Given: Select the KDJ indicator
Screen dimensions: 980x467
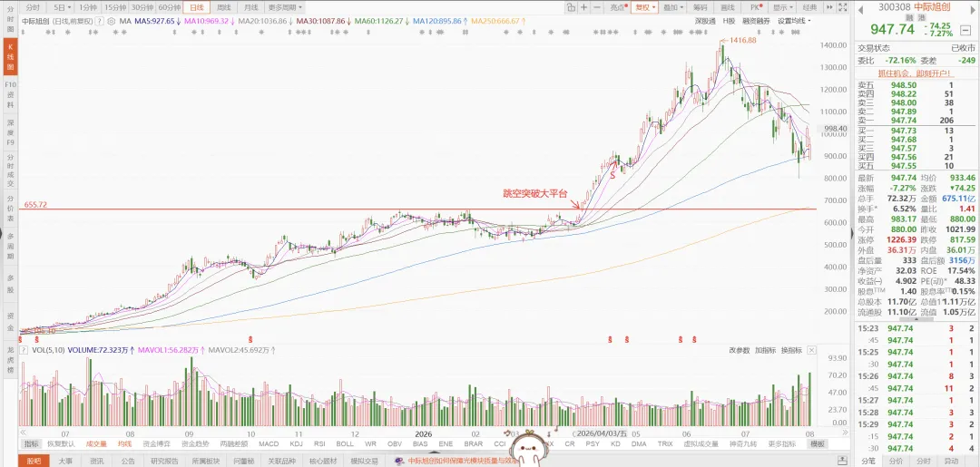Looking at the screenshot, I should [296, 444].
